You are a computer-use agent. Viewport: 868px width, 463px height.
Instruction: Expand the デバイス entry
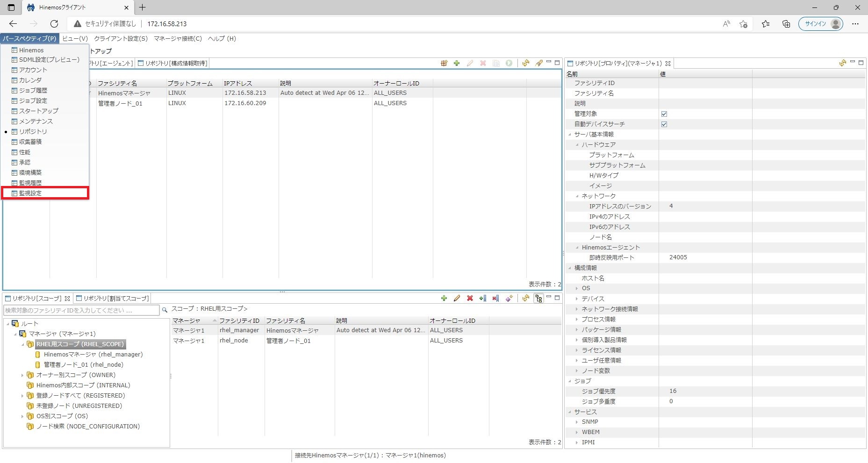point(577,299)
